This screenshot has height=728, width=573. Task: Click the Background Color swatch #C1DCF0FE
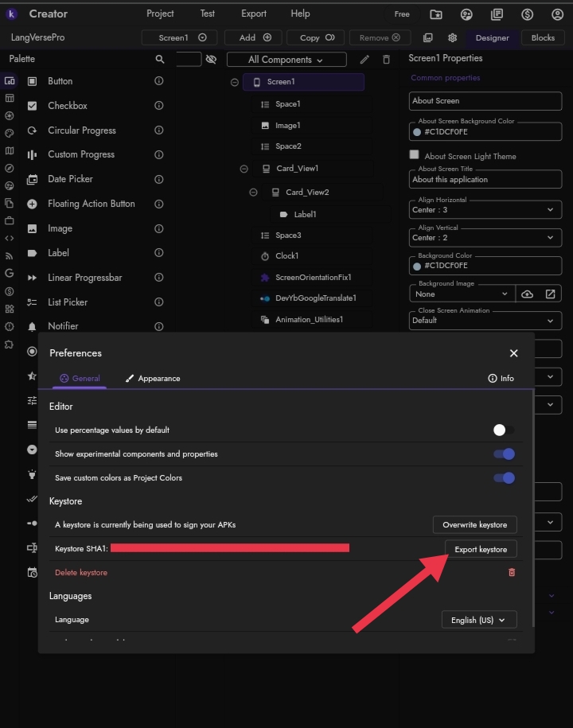(416, 265)
